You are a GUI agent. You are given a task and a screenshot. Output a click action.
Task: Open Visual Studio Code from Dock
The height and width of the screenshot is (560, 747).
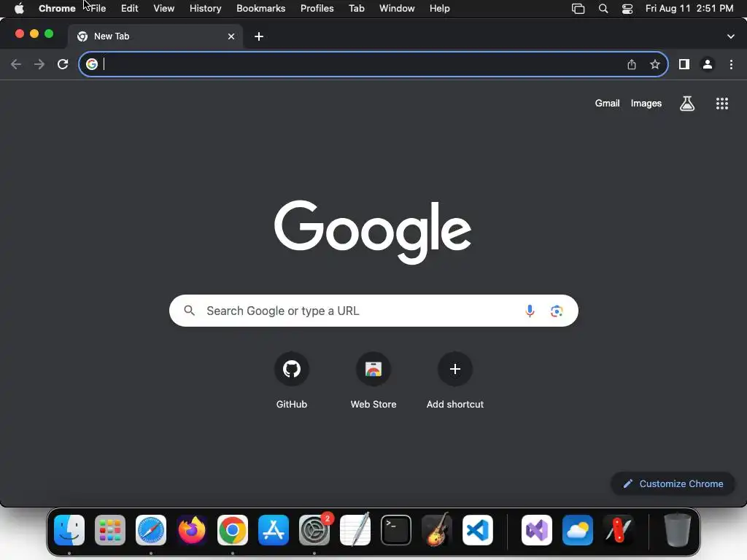[x=478, y=530]
